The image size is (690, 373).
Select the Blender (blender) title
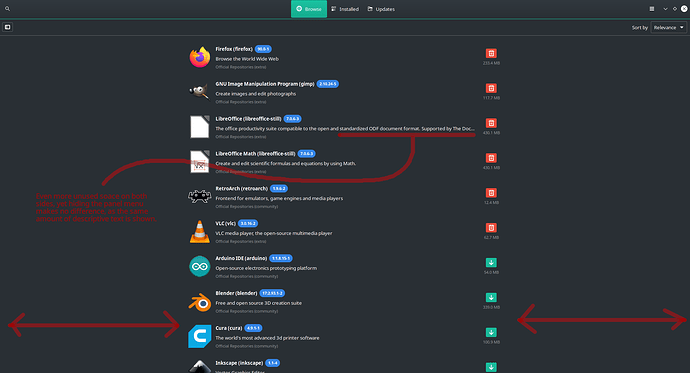pyautogui.click(x=236, y=293)
